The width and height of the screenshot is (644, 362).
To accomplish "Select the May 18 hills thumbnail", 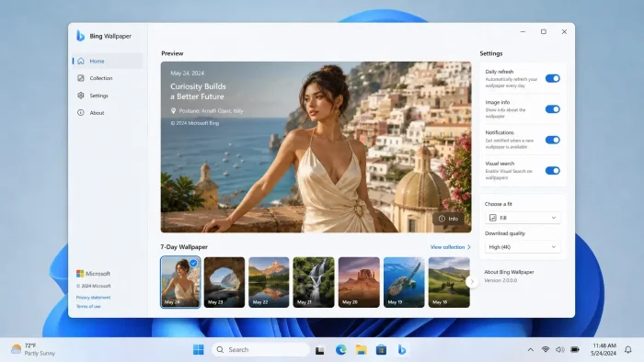I will pyautogui.click(x=449, y=282).
